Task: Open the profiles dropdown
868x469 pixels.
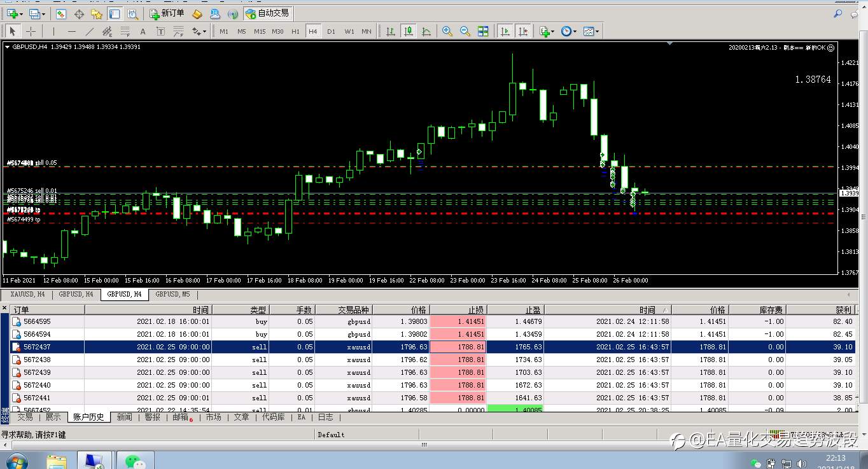Action: point(37,13)
